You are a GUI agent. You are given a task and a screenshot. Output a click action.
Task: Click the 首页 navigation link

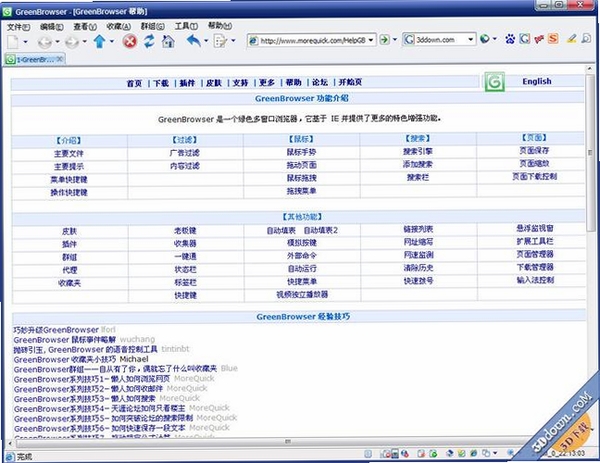134,83
